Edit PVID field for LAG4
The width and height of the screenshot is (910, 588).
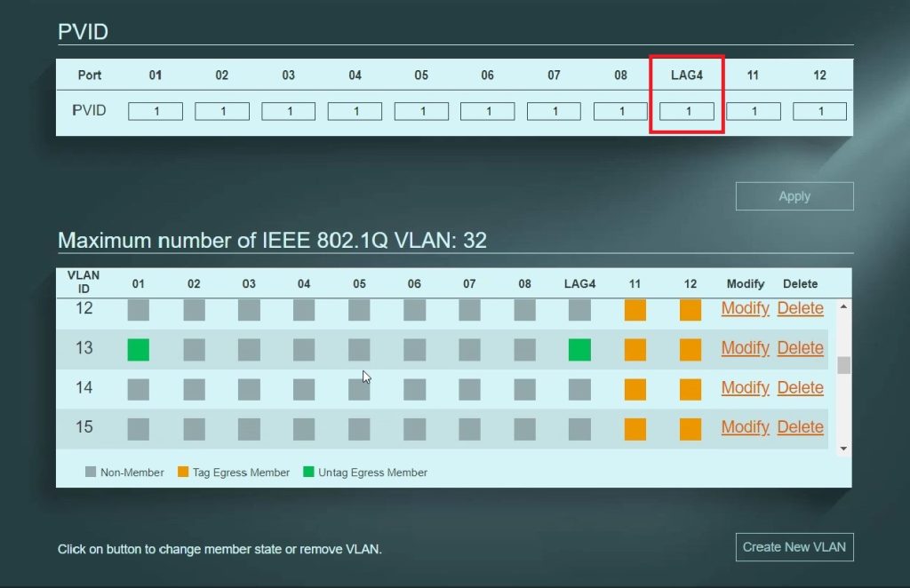[x=687, y=111]
